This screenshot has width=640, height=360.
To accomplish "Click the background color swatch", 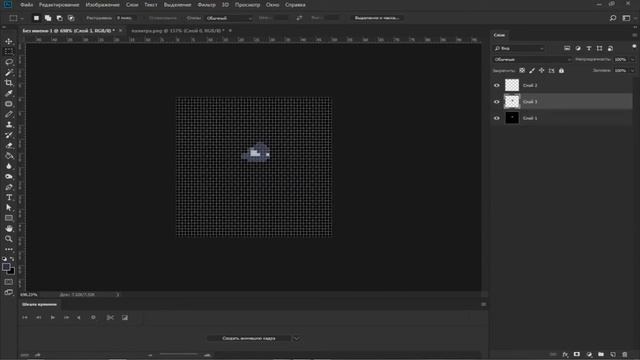I will tap(12, 271).
